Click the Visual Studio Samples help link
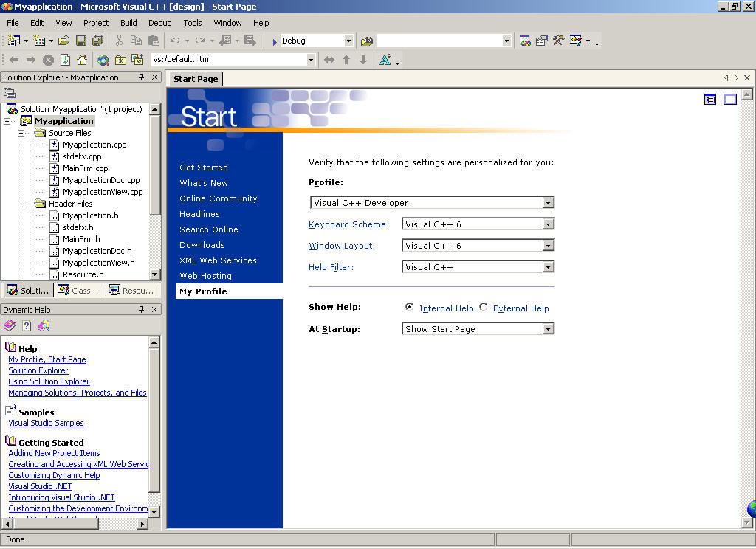Viewport: 756px width, 549px height. click(x=46, y=423)
